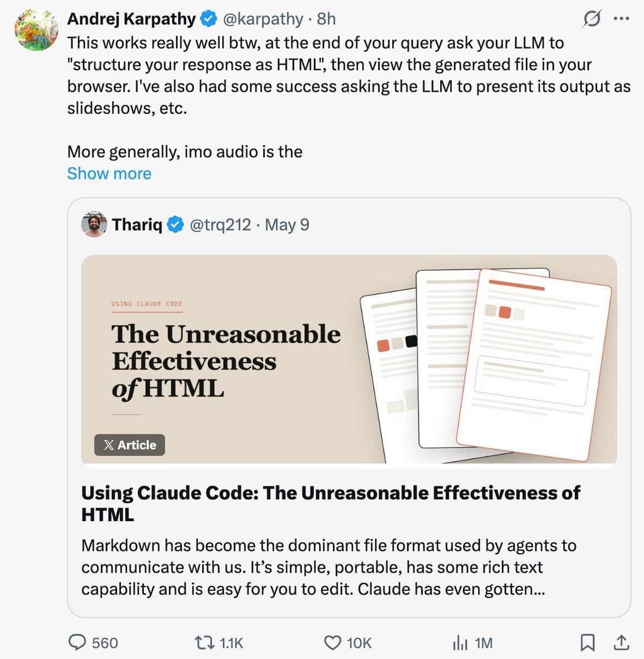Screen dimensions: 644x659
Task: Like the post with heart icon
Action: coord(332,643)
